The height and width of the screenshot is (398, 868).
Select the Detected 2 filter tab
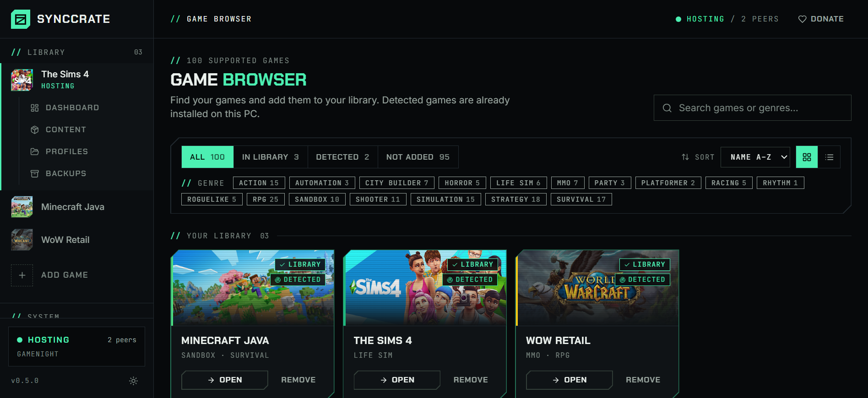[342, 157]
